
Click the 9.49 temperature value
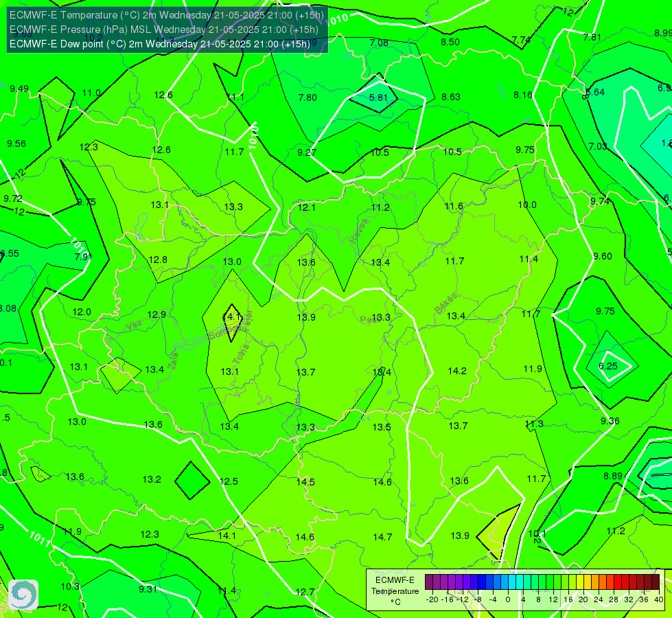19,89
